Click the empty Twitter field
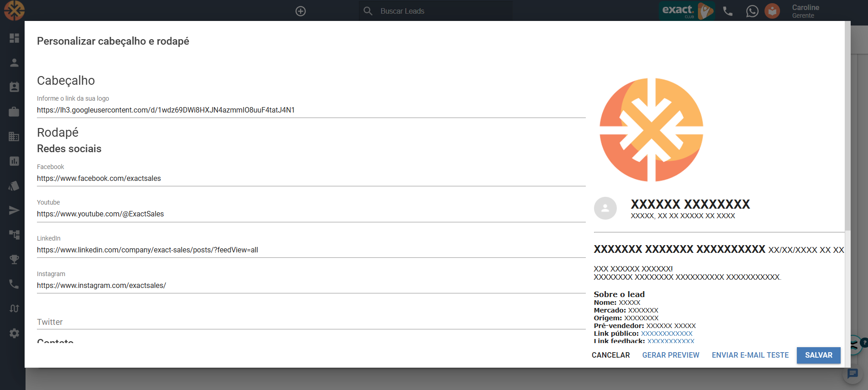This screenshot has width=868, height=390. click(311, 322)
